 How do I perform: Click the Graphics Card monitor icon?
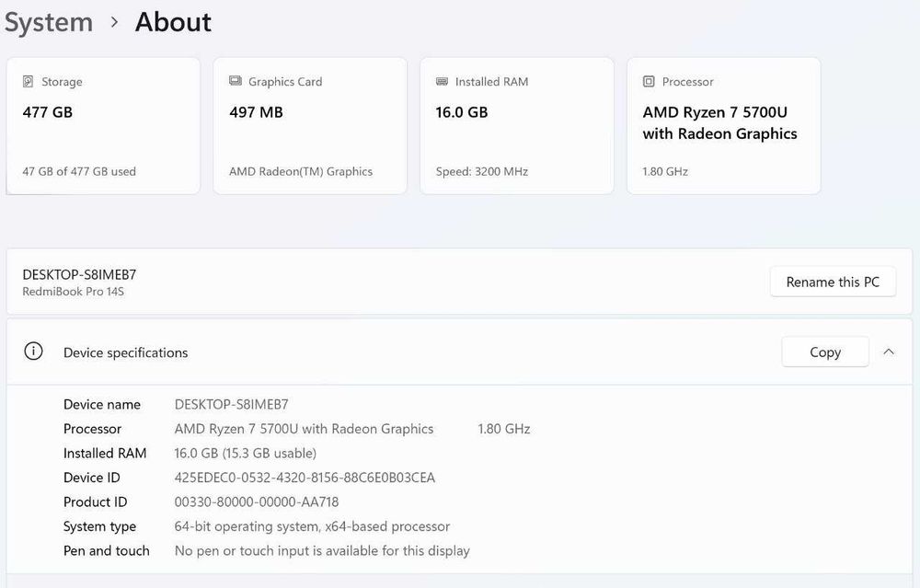tap(236, 81)
